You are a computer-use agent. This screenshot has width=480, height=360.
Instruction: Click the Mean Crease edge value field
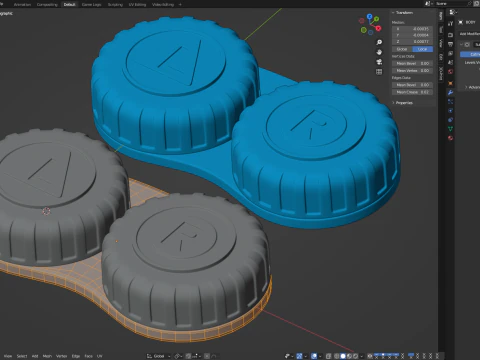coord(412,92)
